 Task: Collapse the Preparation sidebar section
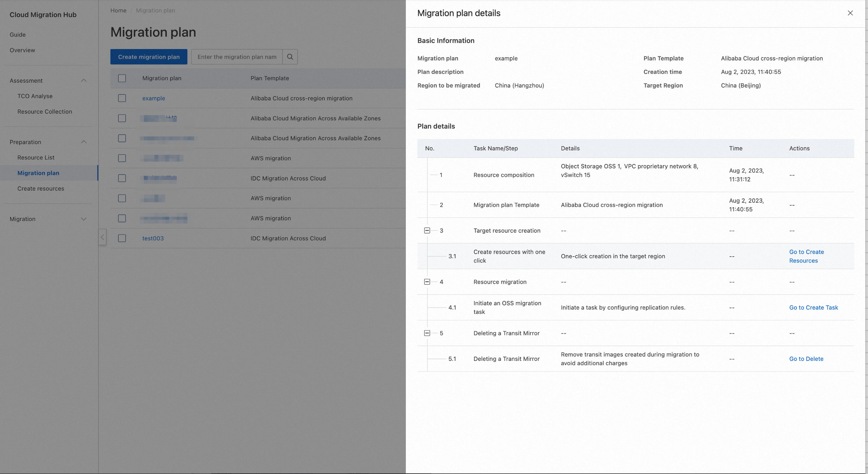point(84,142)
